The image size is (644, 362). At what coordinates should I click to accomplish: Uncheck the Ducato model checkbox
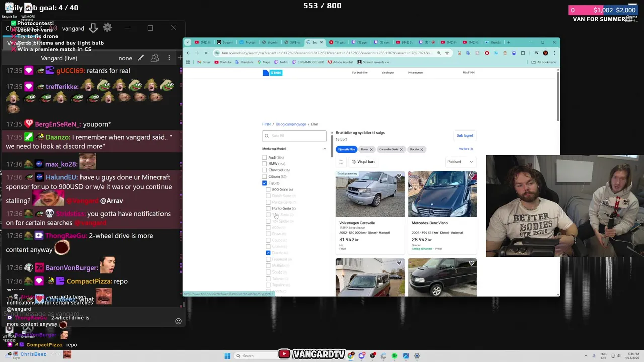268,253
